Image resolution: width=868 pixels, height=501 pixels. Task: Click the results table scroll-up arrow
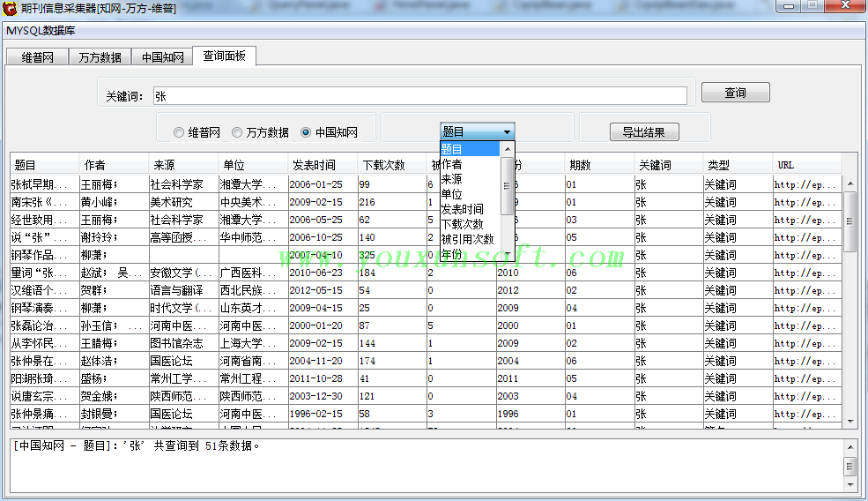pos(850,183)
